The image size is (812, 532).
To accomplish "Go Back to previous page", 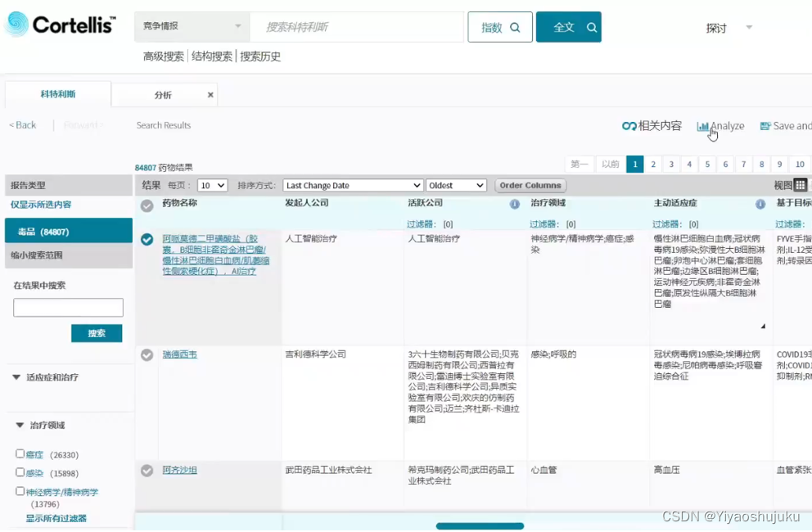I will click(23, 125).
